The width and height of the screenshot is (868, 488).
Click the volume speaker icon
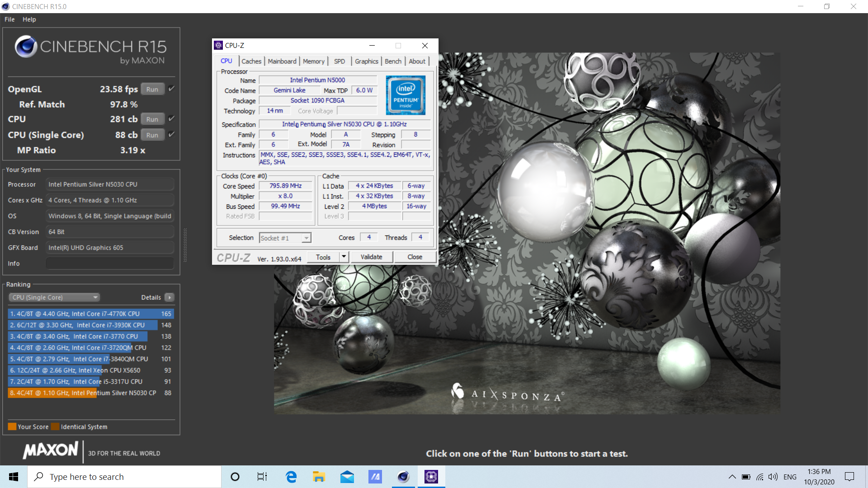tap(773, 477)
